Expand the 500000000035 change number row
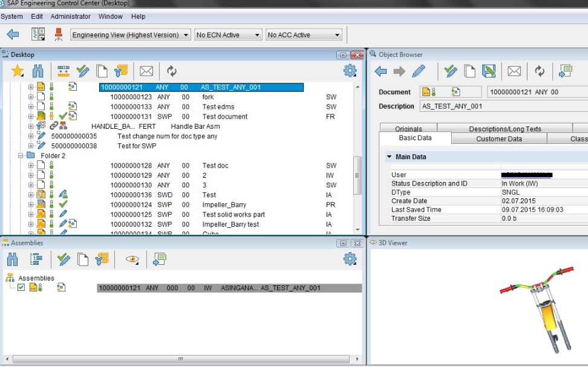This screenshot has height=367, width=588. coord(31,136)
